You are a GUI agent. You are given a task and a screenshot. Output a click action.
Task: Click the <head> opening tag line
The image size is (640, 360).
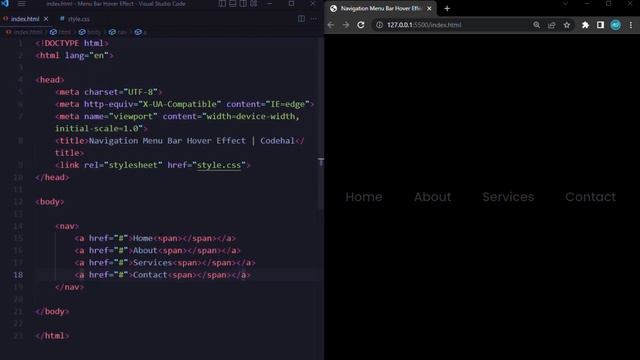[50, 80]
